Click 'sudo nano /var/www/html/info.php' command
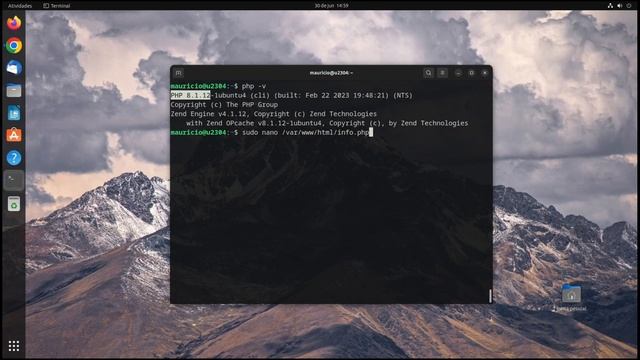This screenshot has height=360, width=640. [306, 133]
